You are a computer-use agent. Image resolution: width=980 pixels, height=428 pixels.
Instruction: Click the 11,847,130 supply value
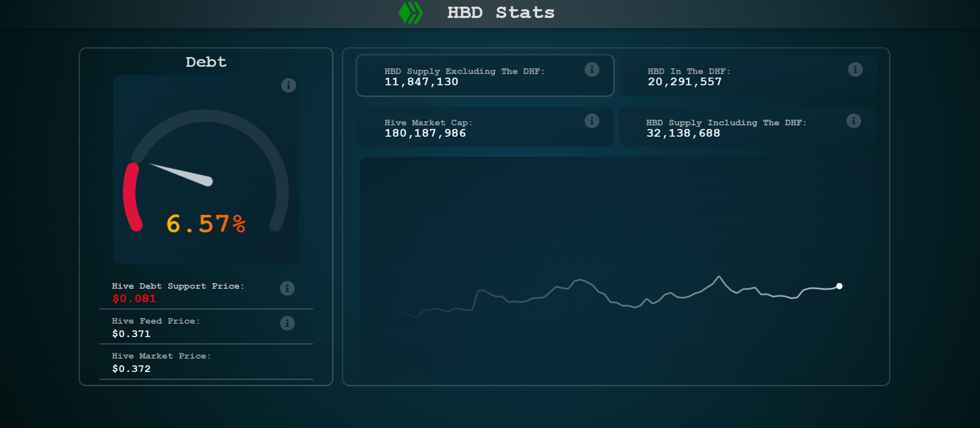pos(422,82)
